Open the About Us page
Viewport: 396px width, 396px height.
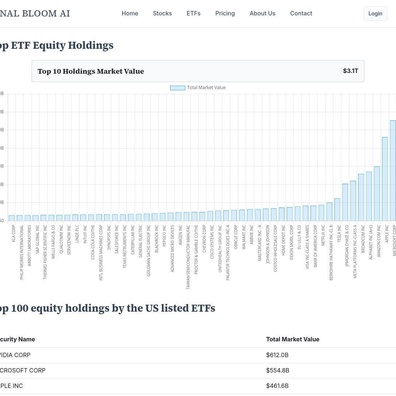click(x=262, y=13)
